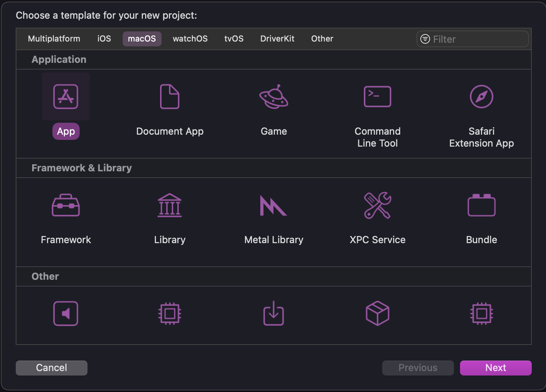Image resolution: width=546 pixels, height=392 pixels.
Task: Choose the chip icon right of the package box
Action: [x=482, y=313]
